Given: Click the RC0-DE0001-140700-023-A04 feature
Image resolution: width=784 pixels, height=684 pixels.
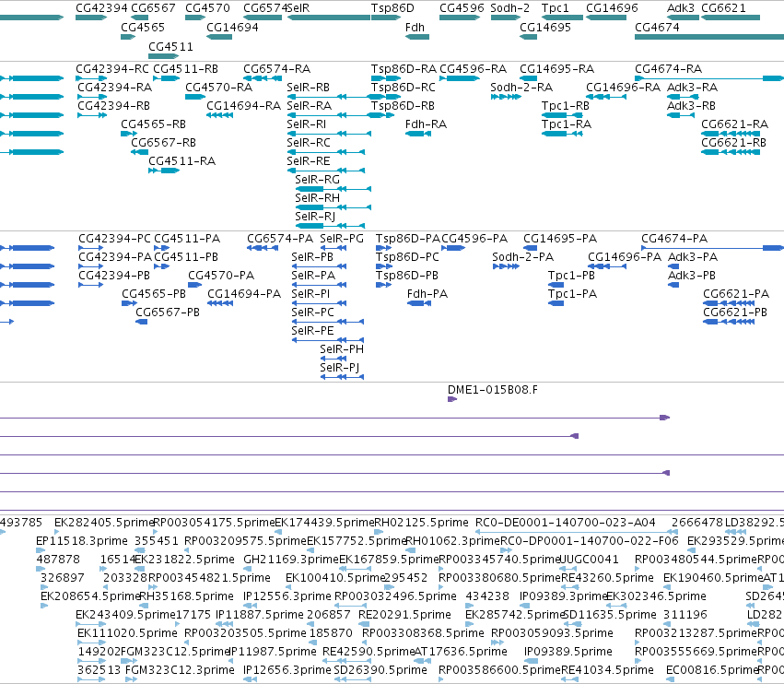Looking at the screenshot, I should (577, 532).
